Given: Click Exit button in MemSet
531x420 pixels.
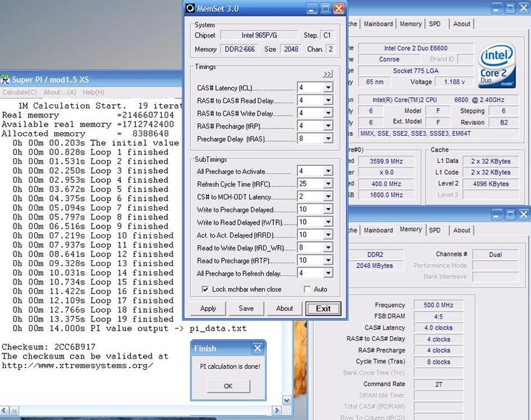Looking at the screenshot, I should [x=323, y=308].
